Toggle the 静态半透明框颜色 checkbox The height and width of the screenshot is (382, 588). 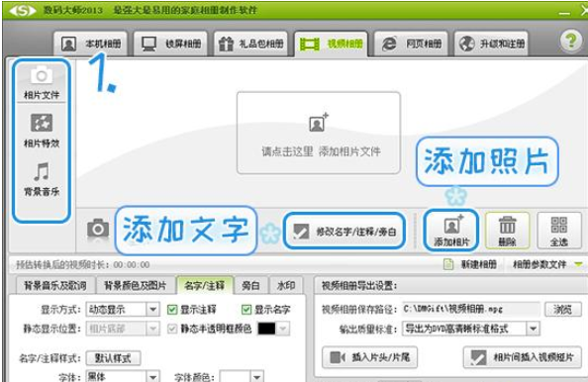pyautogui.click(x=172, y=329)
